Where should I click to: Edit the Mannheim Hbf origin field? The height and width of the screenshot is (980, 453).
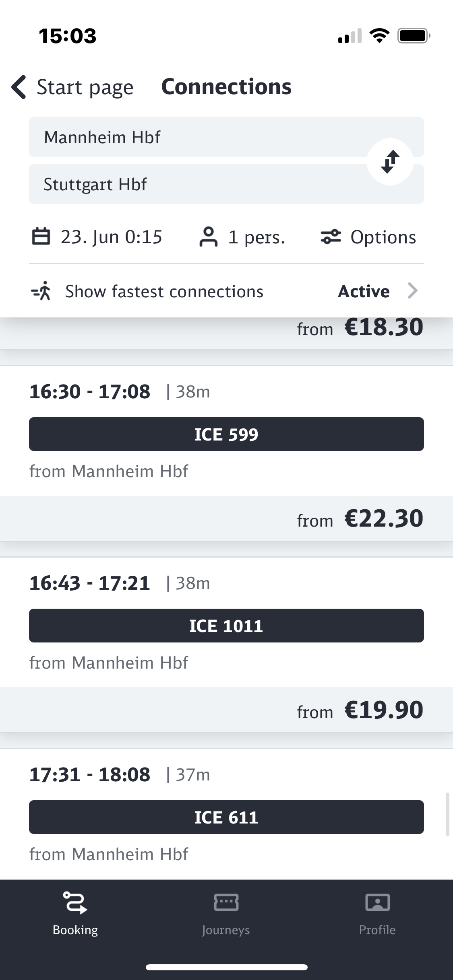tap(193, 137)
